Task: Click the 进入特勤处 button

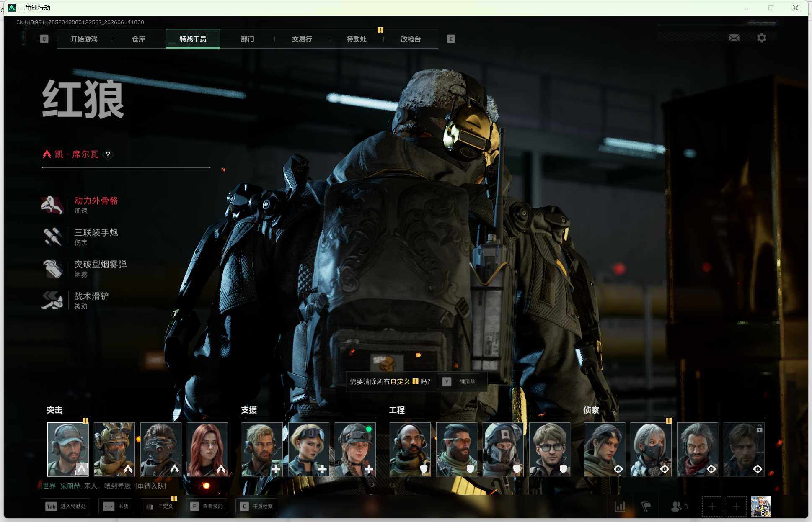Action: coord(66,507)
